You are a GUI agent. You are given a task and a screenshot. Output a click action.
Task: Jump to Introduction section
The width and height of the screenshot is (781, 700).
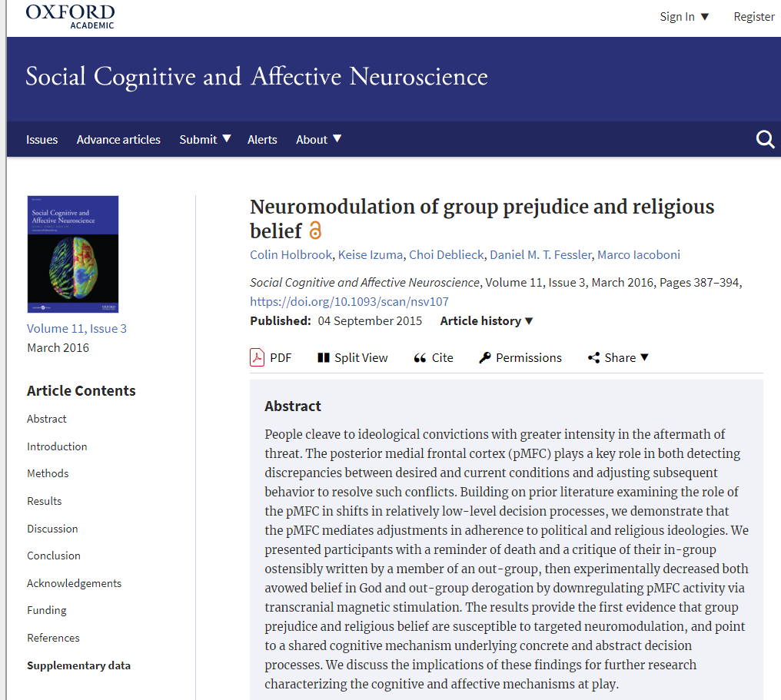[57, 446]
